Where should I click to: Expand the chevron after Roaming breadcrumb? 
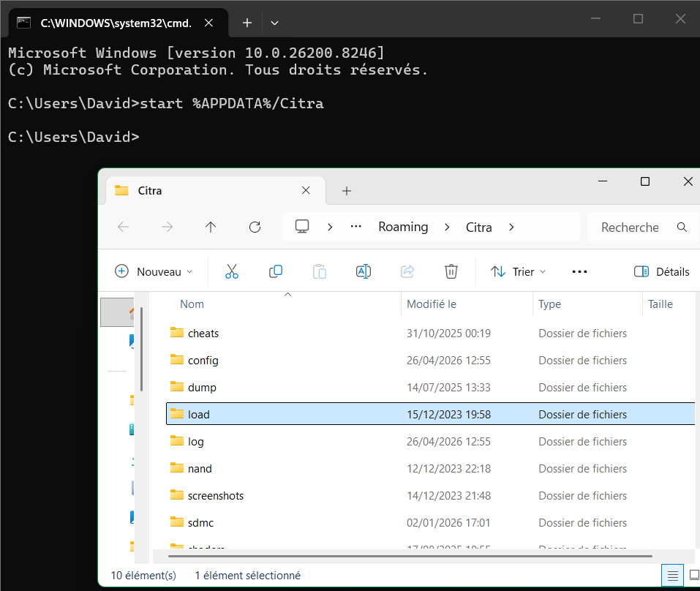pyautogui.click(x=447, y=227)
